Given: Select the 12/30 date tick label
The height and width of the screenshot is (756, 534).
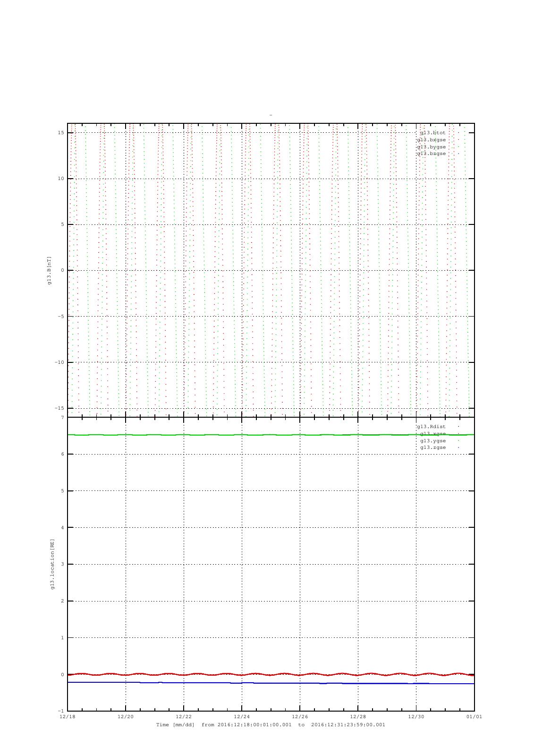Looking at the screenshot, I should (x=416, y=717).
